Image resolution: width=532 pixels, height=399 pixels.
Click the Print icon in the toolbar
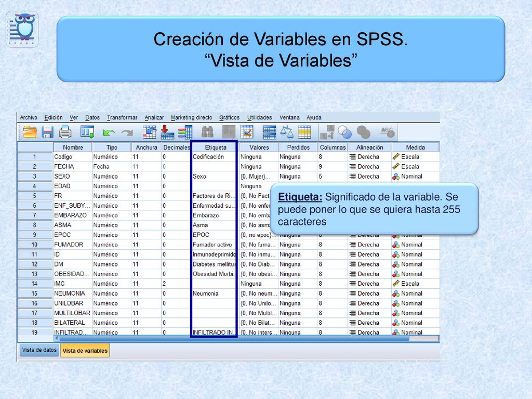65,132
